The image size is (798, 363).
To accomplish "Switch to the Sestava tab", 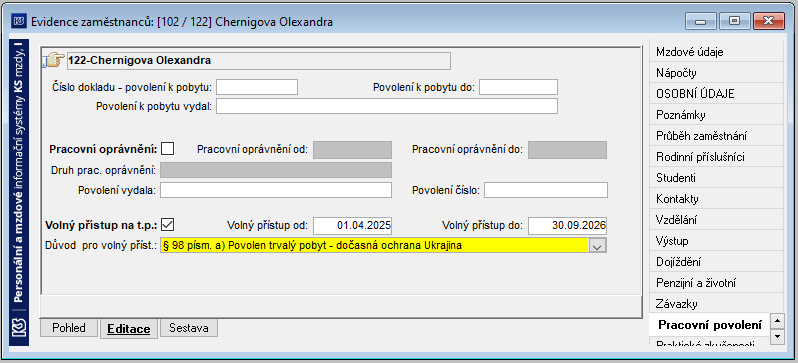I will pyautogui.click(x=189, y=328).
